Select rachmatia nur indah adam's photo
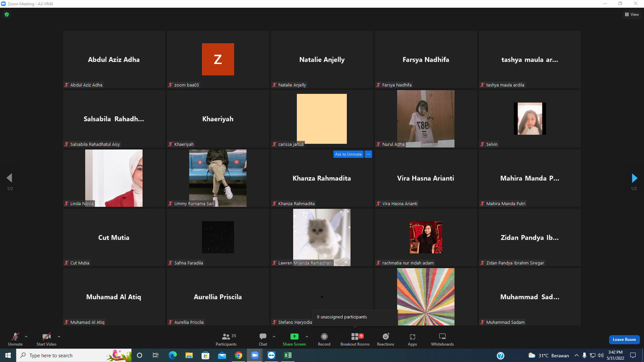 pyautogui.click(x=426, y=237)
